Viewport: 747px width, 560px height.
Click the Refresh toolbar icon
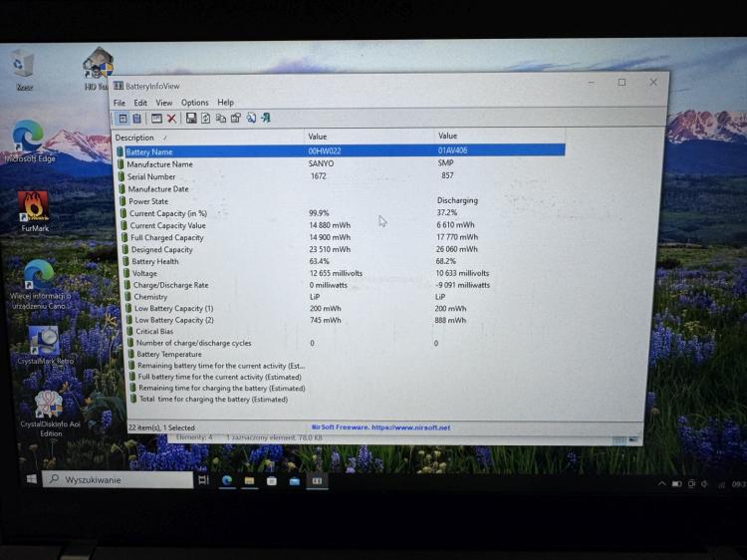click(x=206, y=119)
